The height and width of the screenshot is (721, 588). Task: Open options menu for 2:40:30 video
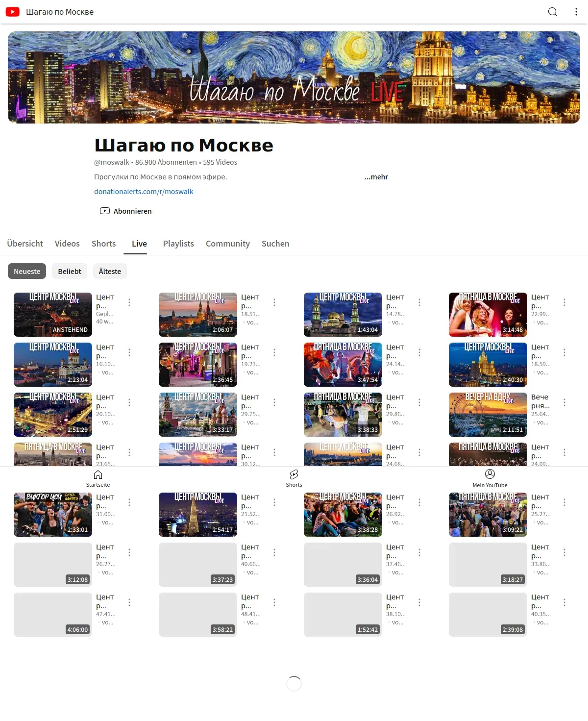pos(564,352)
